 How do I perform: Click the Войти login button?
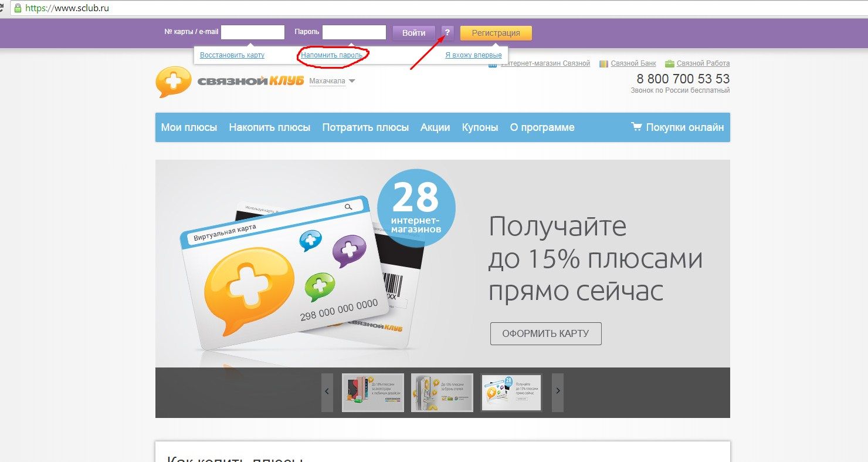tap(414, 33)
